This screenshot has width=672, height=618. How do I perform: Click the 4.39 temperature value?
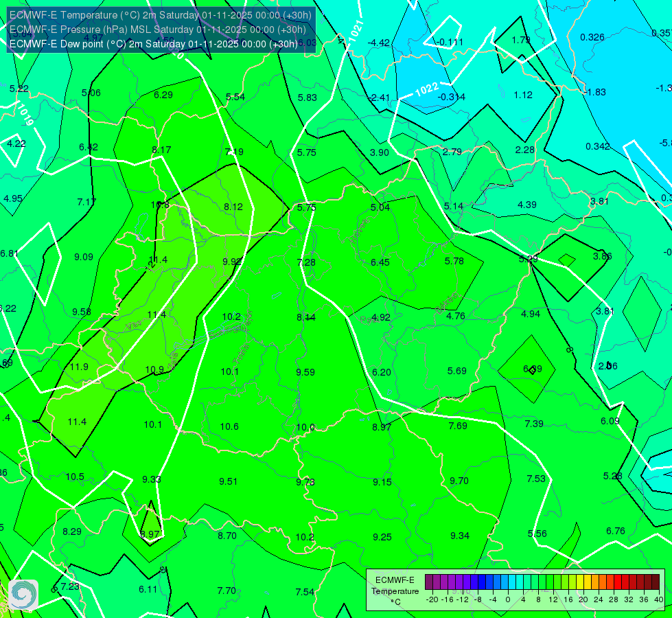(x=527, y=205)
